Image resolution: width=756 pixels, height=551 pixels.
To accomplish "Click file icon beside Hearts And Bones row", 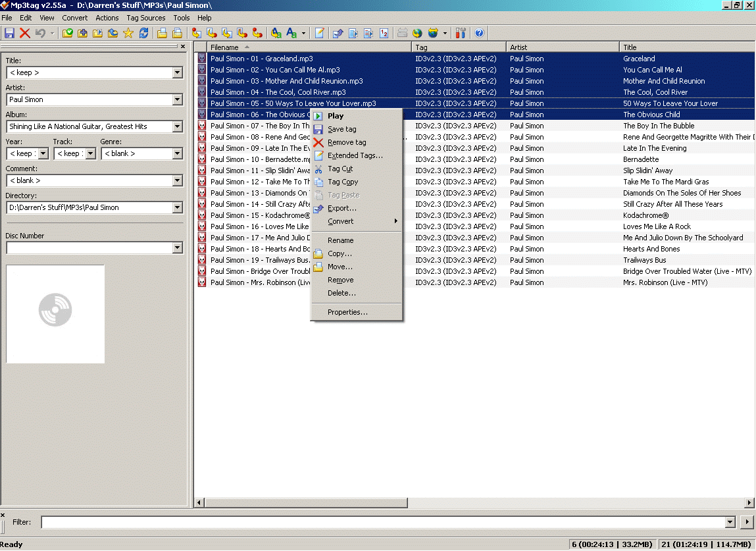I will [x=202, y=249].
